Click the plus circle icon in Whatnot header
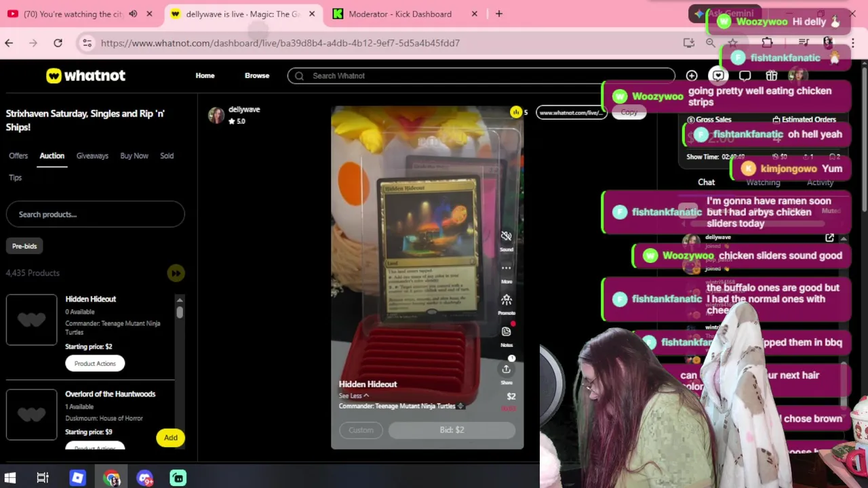Screen dimensions: 868x488 (x=691, y=76)
